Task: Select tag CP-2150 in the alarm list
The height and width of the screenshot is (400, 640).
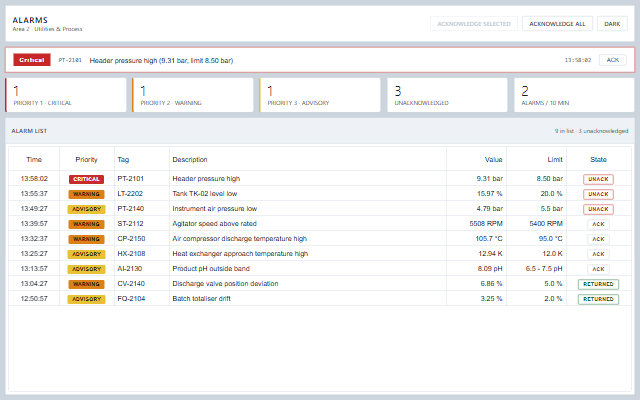Action: [x=131, y=238]
